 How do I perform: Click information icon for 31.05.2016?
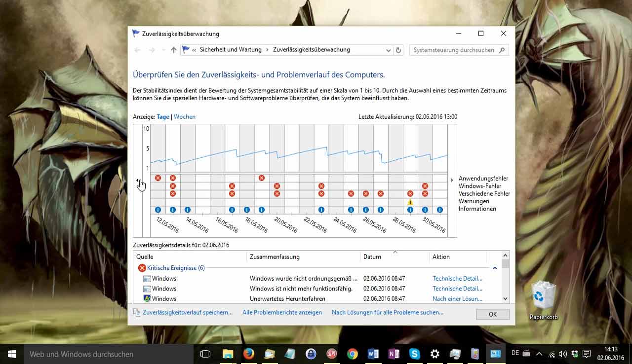click(x=440, y=210)
